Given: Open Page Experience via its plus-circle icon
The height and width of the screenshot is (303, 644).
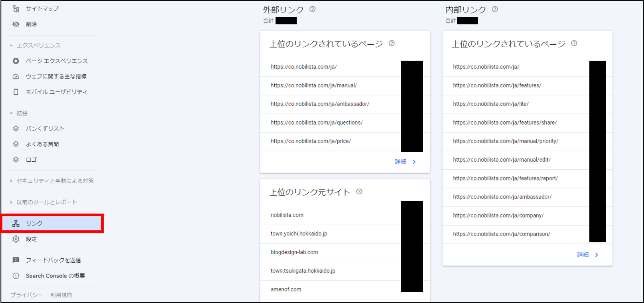Looking at the screenshot, I should click(x=16, y=61).
